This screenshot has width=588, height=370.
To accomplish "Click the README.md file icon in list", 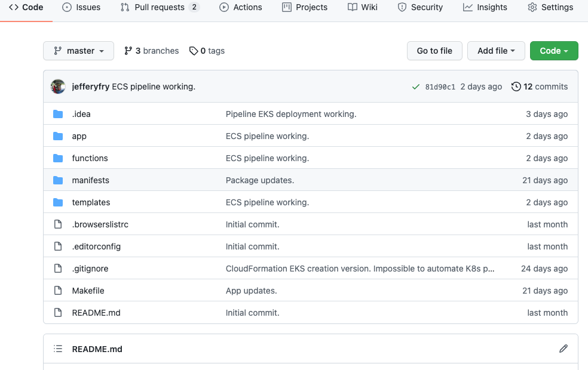I will (58, 313).
